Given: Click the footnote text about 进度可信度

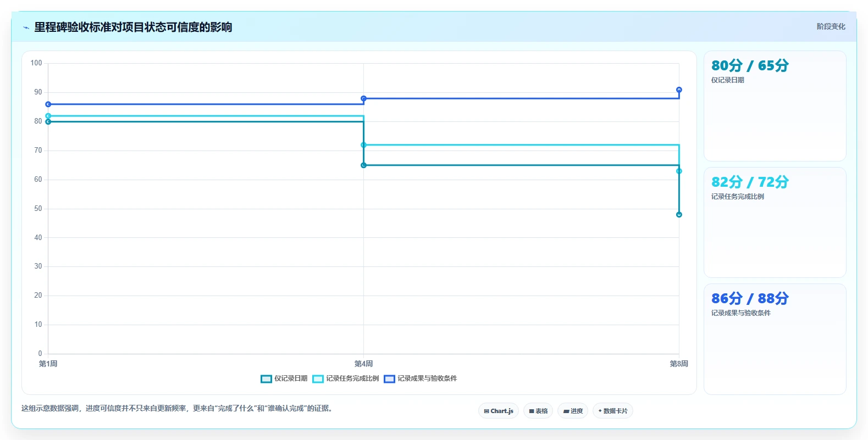Looking at the screenshot, I should point(178,409).
